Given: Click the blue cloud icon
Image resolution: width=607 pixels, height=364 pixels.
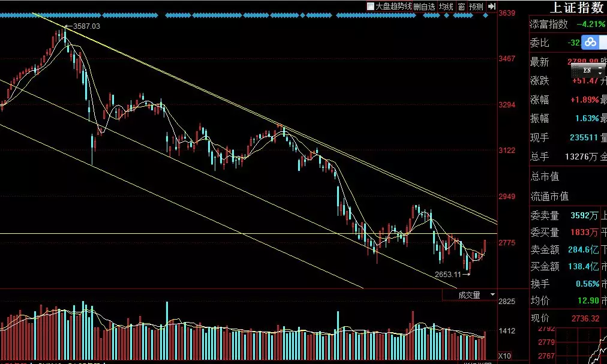Looking at the screenshot, I should click(x=591, y=42).
